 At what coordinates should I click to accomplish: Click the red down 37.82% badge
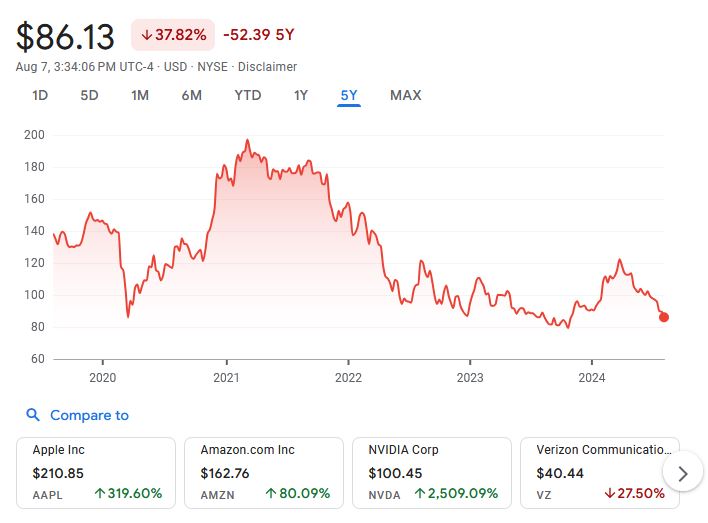[173, 35]
